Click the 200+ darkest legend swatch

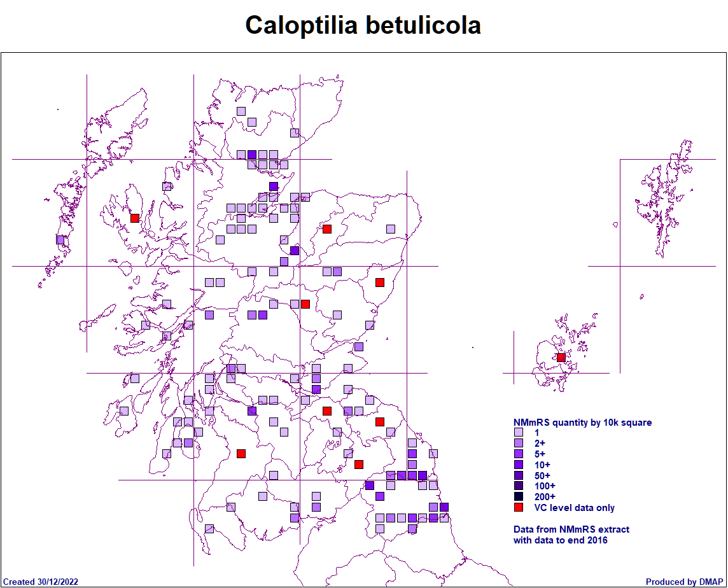519,497
